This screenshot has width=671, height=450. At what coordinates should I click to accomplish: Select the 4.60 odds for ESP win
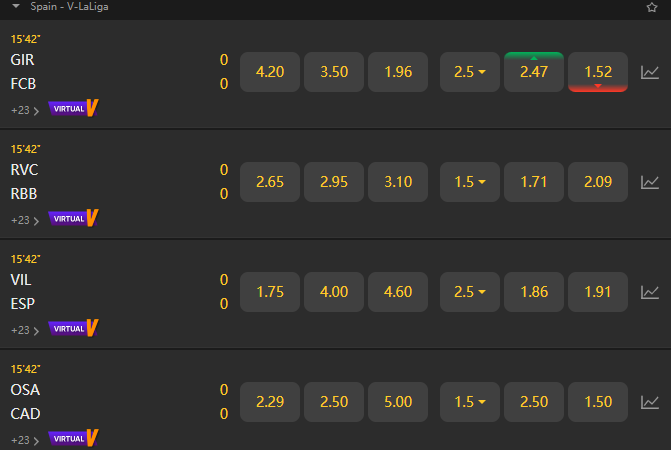click(x=398, y=292)
